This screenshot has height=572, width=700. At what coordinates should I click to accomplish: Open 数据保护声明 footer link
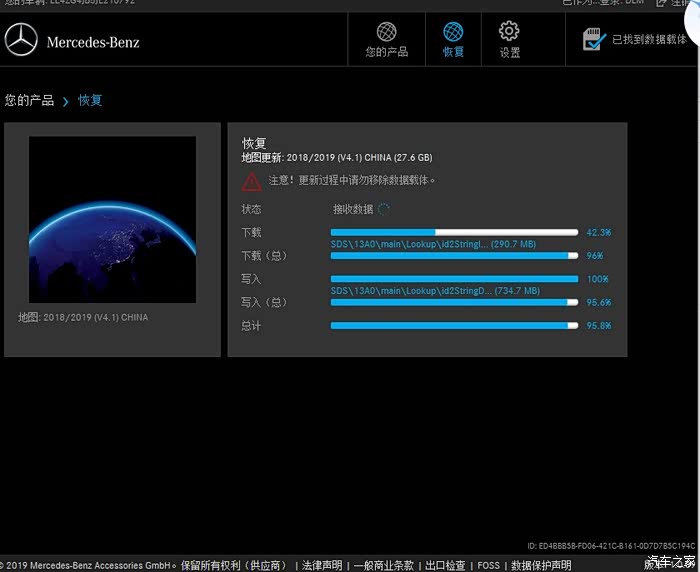[x=541, y=565]
